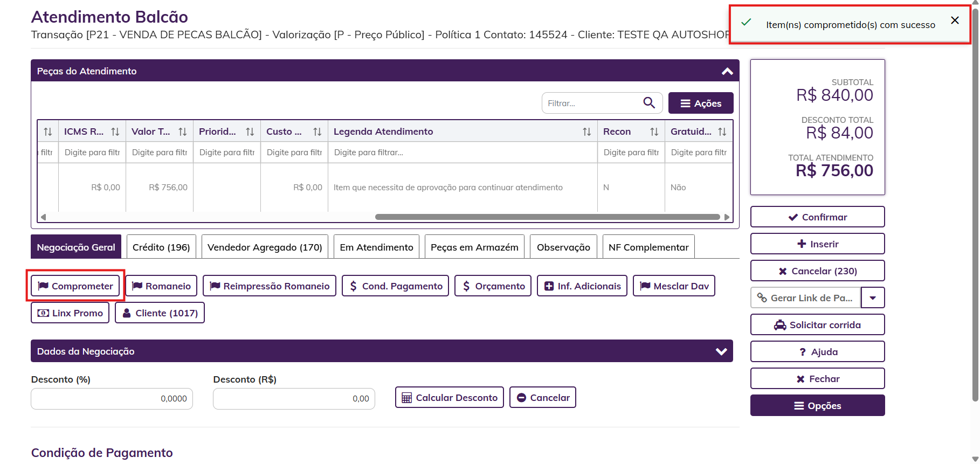Screen dimensions: 980x464
Task: Filter the Legenda Atendimento column field
Action: (463, 153)
